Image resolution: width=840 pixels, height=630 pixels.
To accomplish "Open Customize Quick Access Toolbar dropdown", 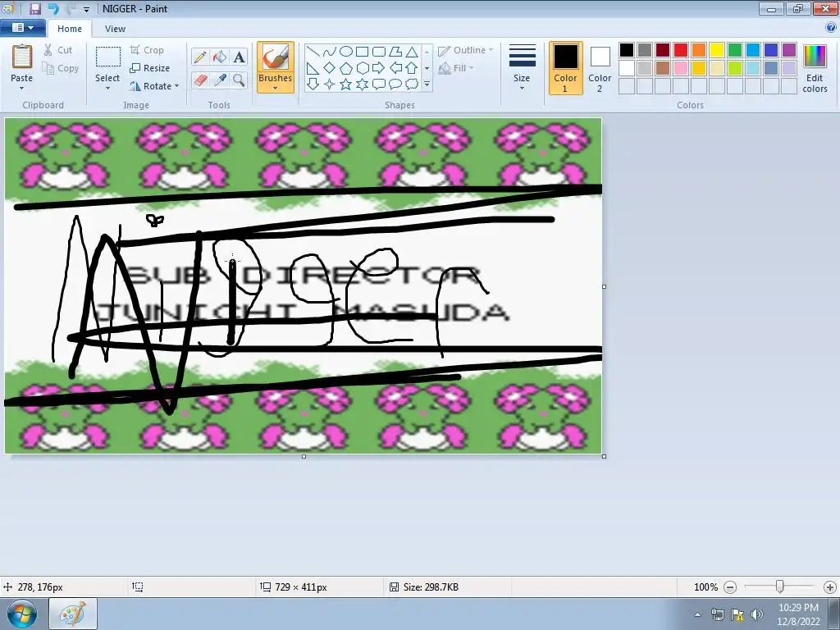I will (x=86, y=9).
